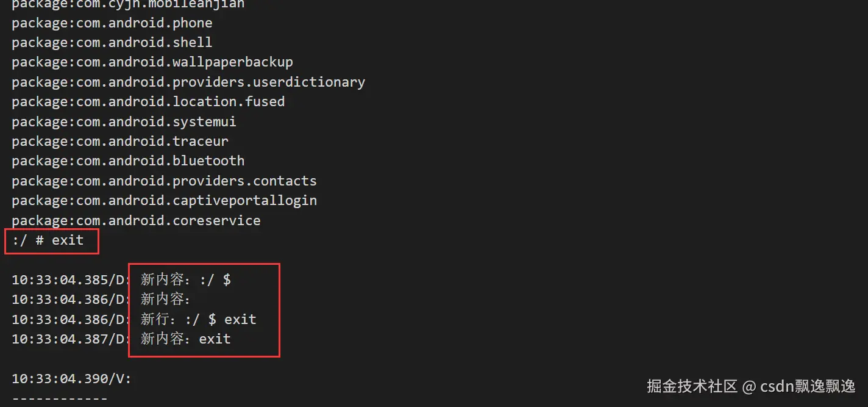Click the com.android.traceur package entry
868x407 pixels.
(120, 141)
